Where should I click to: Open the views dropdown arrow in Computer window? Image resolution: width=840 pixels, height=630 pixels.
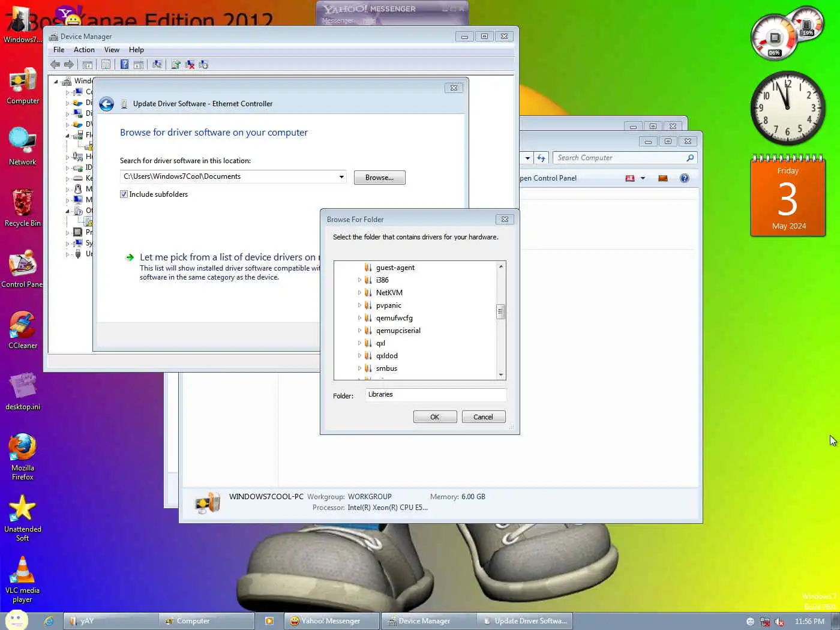[x=643, y=178]
